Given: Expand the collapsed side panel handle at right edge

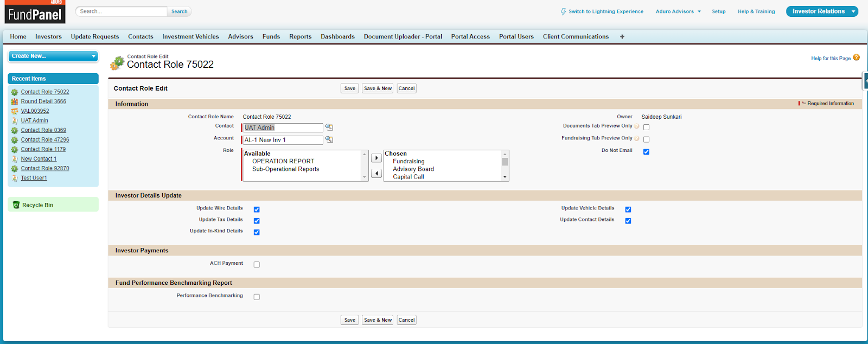Looking at the screenshot, I should tap(865, 81).
